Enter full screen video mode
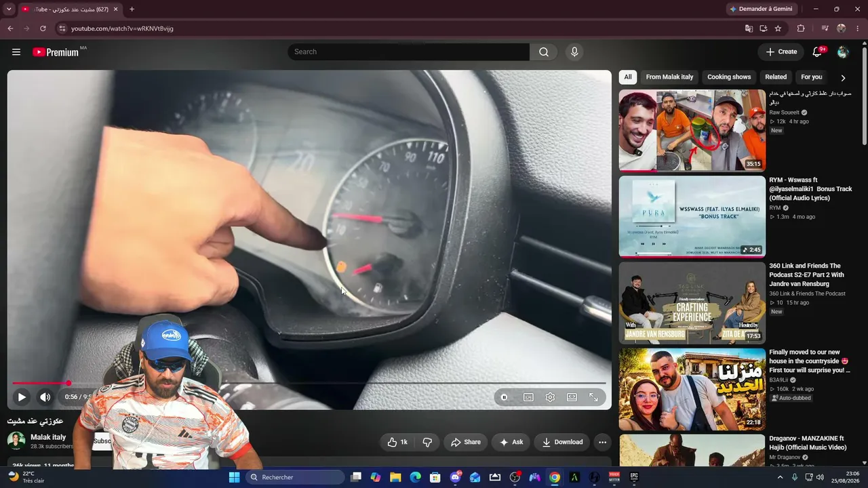The image size is (868, 488). (x=593, y=397)
